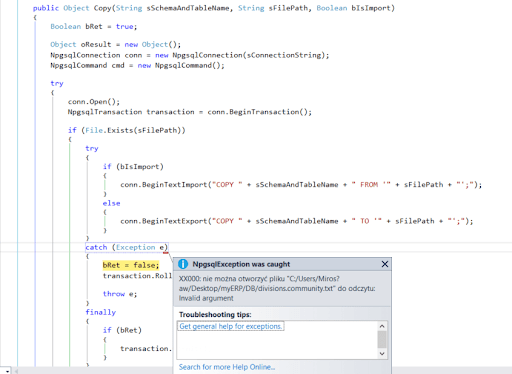Viewport: 512px width, 374px height.
Task: Click the troubleshooting tips scrollbar thumb
Action: (x=382, y=339)
